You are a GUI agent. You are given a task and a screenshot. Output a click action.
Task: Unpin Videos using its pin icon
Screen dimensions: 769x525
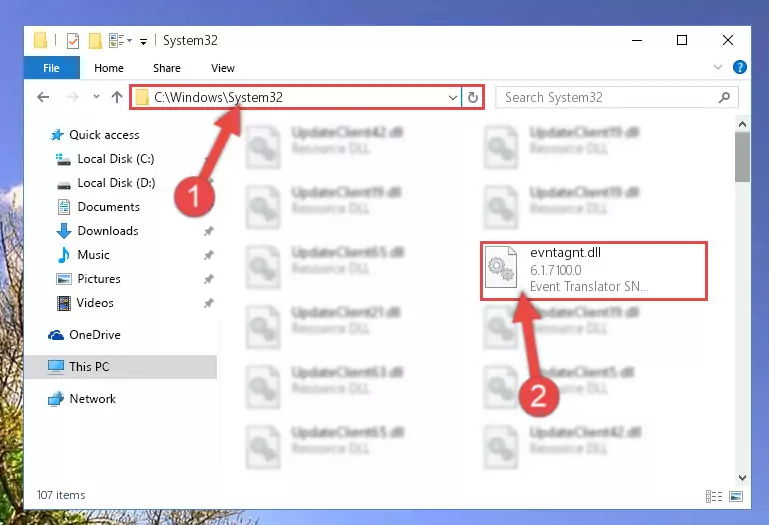point(208,303)
